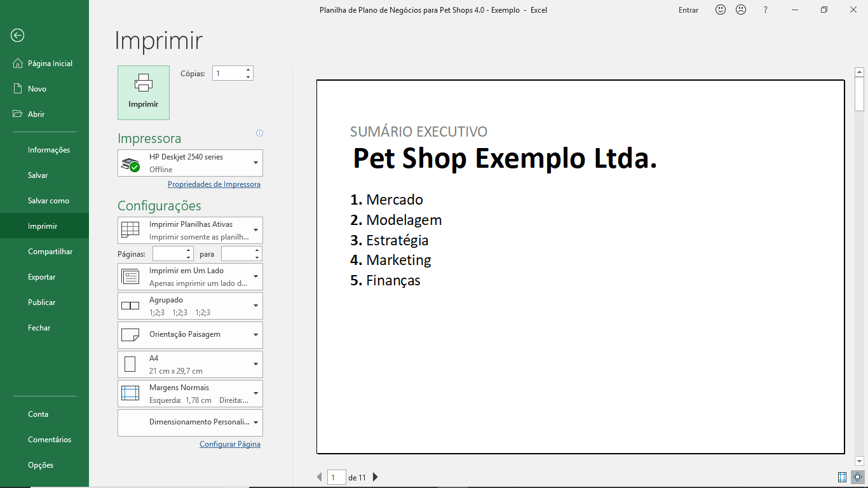Open Exportar in the left menu
Viewport: 868px width, 488px height.
[42, 277]
